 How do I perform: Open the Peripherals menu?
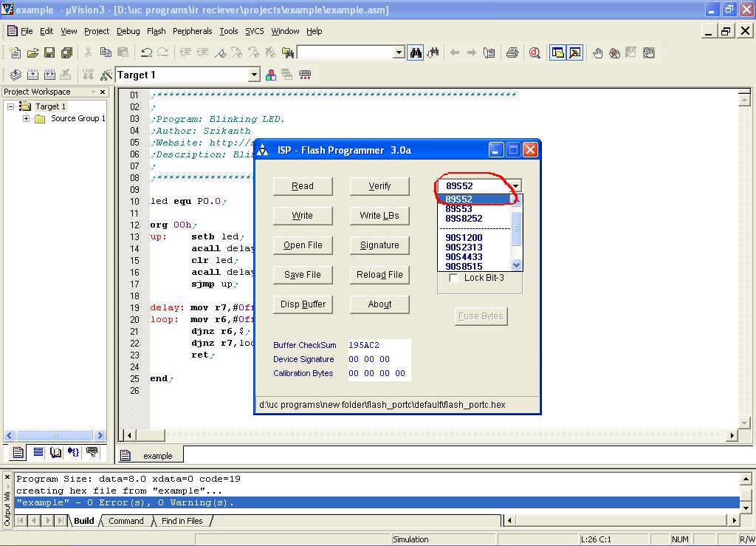click(193, 31)
